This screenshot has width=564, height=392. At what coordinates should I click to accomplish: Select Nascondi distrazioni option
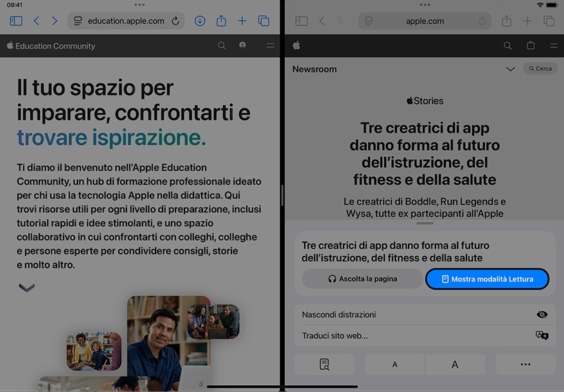[425, 315]
